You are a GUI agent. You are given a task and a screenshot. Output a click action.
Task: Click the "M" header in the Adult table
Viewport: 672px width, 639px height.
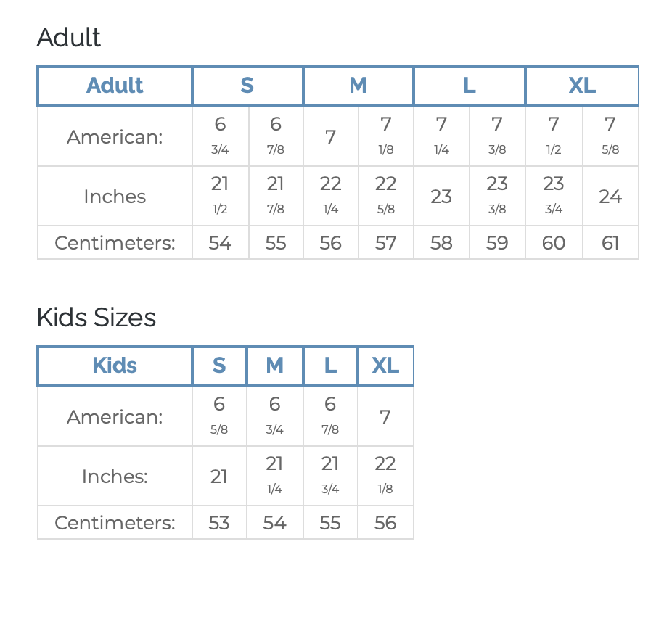click(x=358, y=86)
